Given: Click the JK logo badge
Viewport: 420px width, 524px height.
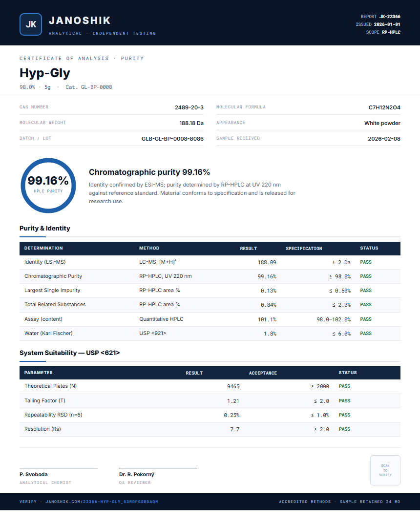Looking at the screenshot, I should [x=31, y=24].
